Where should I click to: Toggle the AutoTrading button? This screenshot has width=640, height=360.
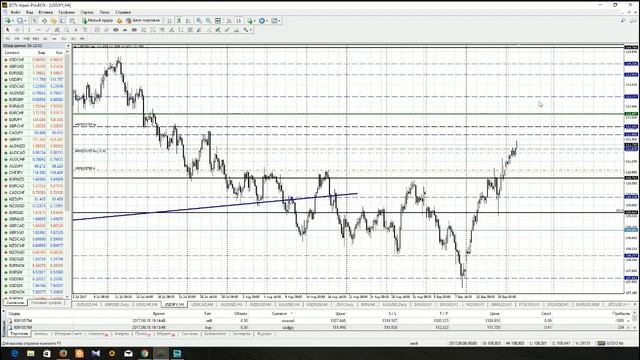144,20
